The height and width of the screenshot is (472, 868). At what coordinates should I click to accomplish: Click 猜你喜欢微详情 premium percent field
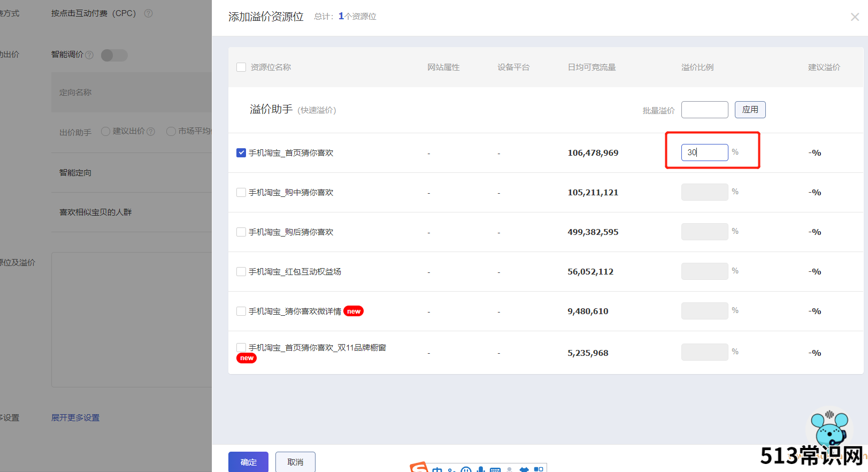point(704,311)
